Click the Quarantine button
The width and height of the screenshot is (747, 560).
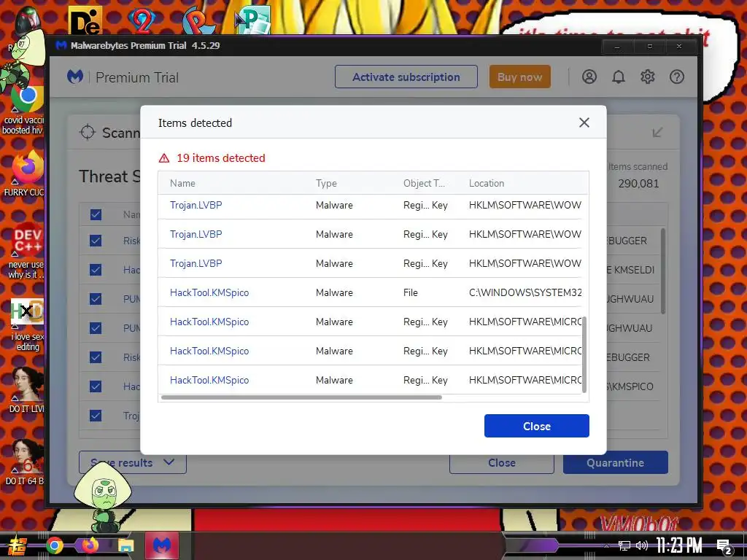616,462
